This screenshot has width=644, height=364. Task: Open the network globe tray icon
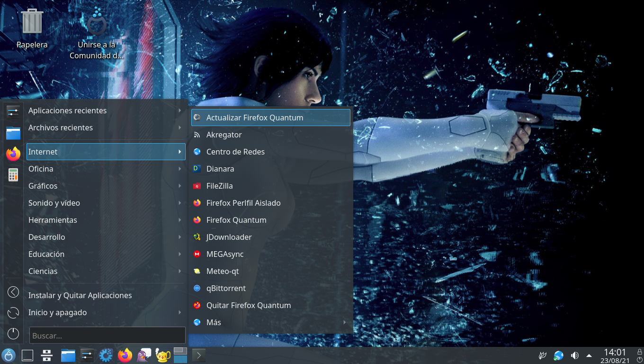(x=559, y=355)
